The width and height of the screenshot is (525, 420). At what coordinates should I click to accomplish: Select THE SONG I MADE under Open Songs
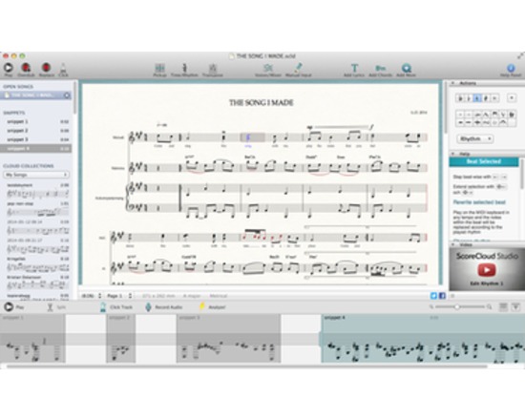click(x=36, y=95)
